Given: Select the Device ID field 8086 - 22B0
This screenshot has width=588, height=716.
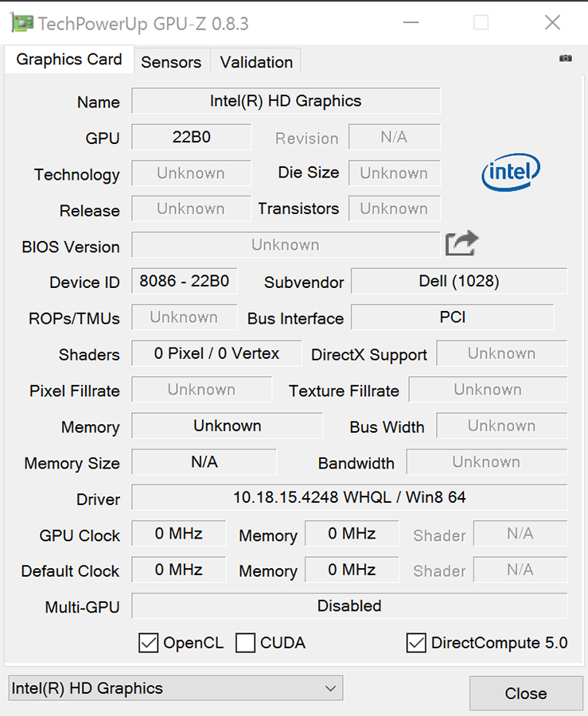Looking at the screenshot, I should click(x=184, y=281).
